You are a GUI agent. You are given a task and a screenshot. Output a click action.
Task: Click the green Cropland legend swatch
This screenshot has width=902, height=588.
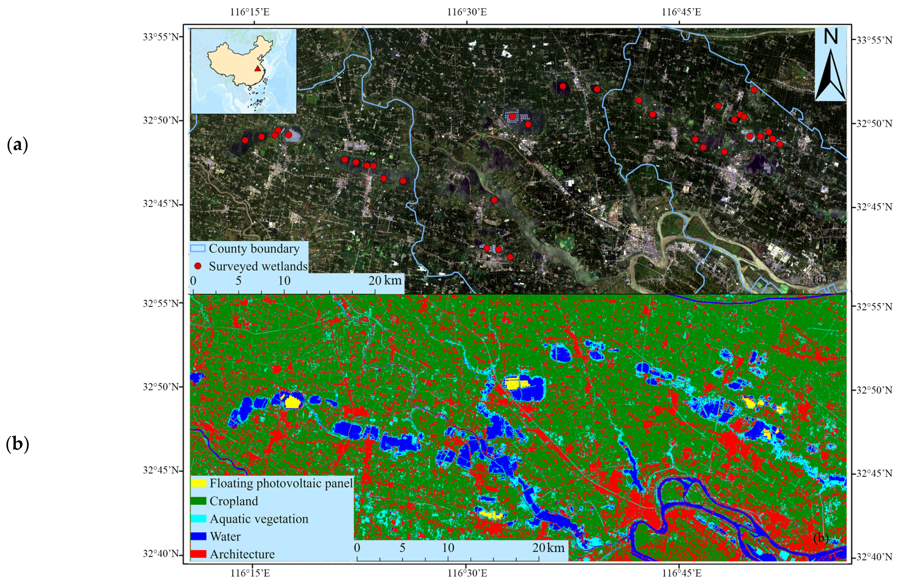(199, 501)
